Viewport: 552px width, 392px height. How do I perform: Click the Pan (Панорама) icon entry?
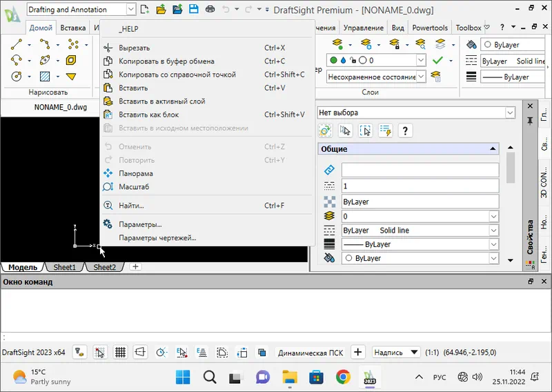(108, 173)
